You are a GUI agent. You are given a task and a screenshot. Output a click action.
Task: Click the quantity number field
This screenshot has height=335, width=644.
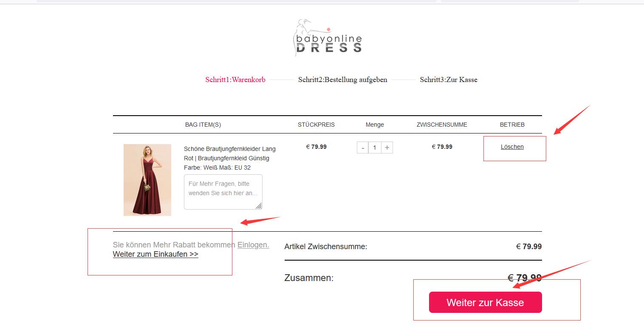[375, 148]
